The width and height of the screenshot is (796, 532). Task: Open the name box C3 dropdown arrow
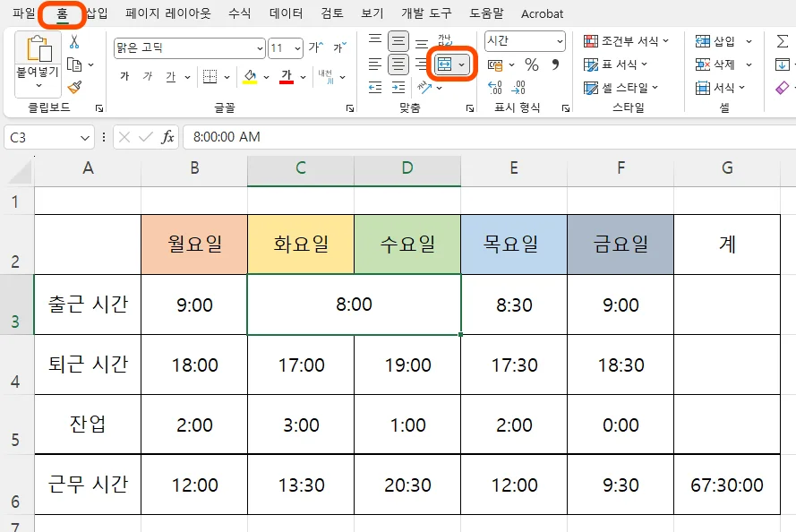[84, 138]
